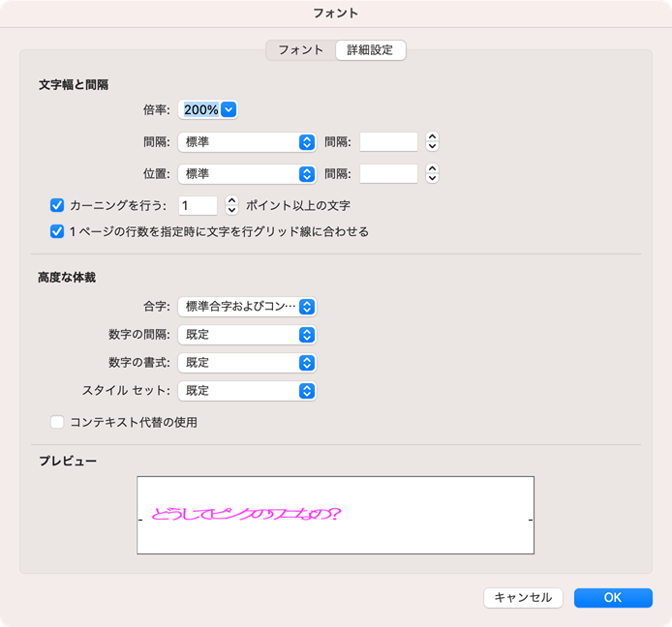This screenshot has height=627, width=672.
Task: Click the 倍率 200% text field
Action: point(200,110)
